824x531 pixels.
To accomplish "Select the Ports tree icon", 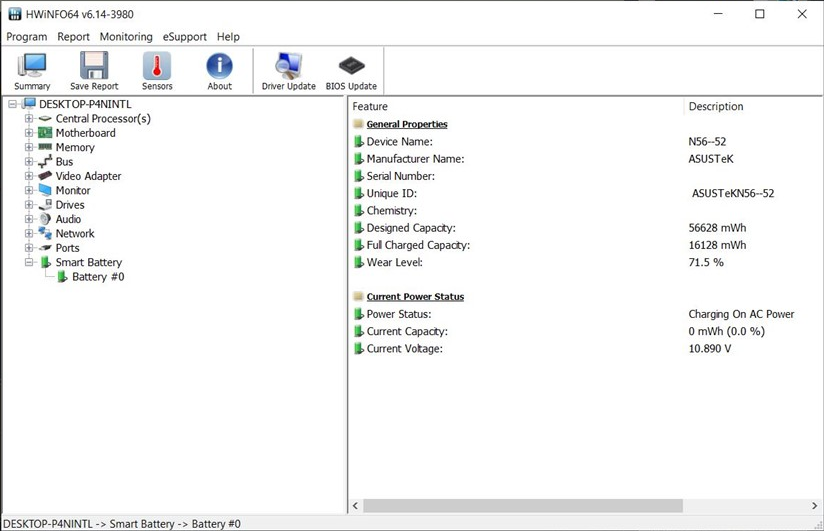I will pyautogui.click(x=45, y=248).
